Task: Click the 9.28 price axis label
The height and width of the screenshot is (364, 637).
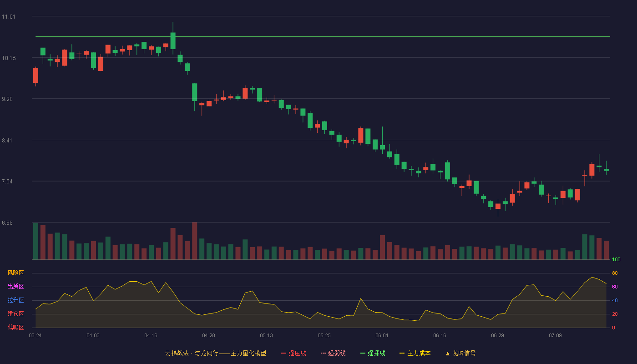Action: point(7,99)
